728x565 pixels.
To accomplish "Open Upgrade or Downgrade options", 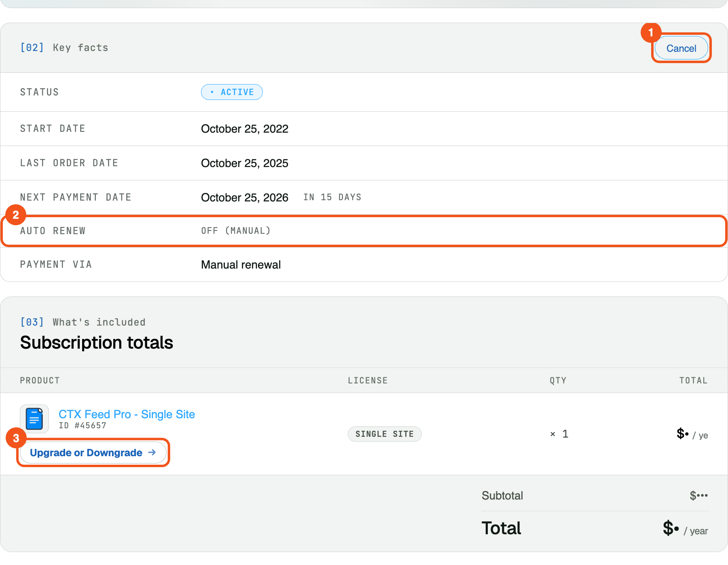I will (93, 453).
